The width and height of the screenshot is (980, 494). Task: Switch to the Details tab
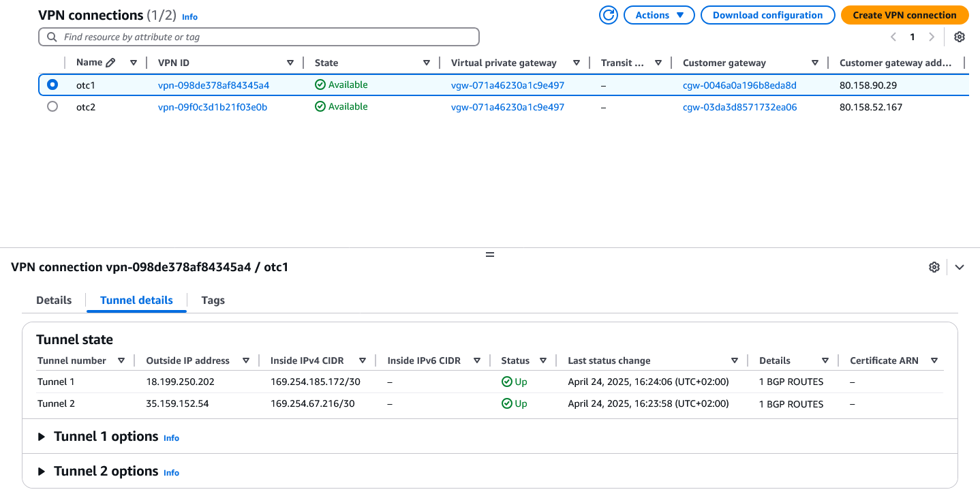(54, 300)
